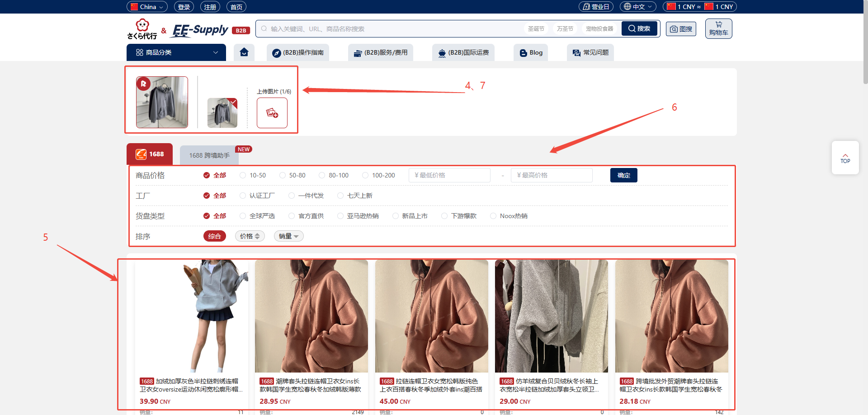This screenshot has height=415, width=868.
Task: Open (B2B)操作指南 menu
Action: tap(298, 52)
